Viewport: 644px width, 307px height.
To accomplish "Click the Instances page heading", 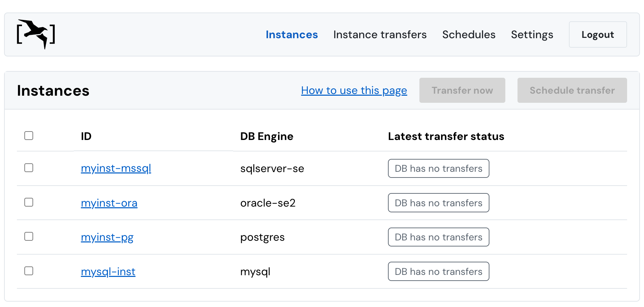I will click(53, 91).
